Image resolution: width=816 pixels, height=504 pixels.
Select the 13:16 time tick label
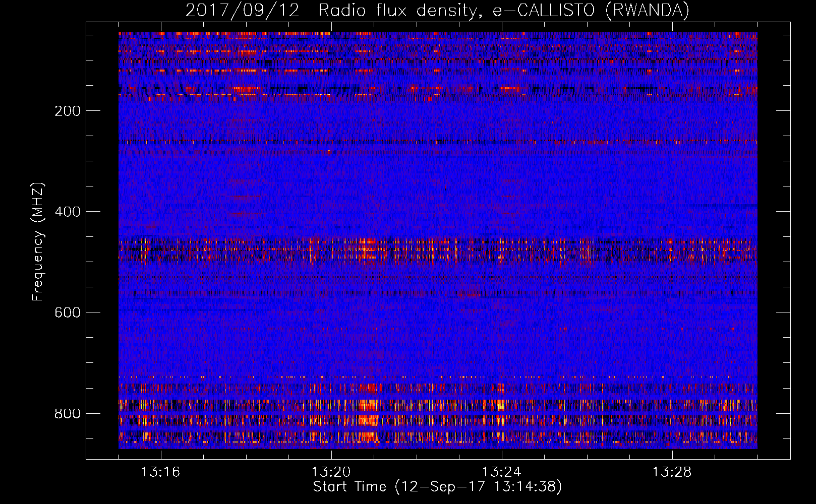(161, 472)
